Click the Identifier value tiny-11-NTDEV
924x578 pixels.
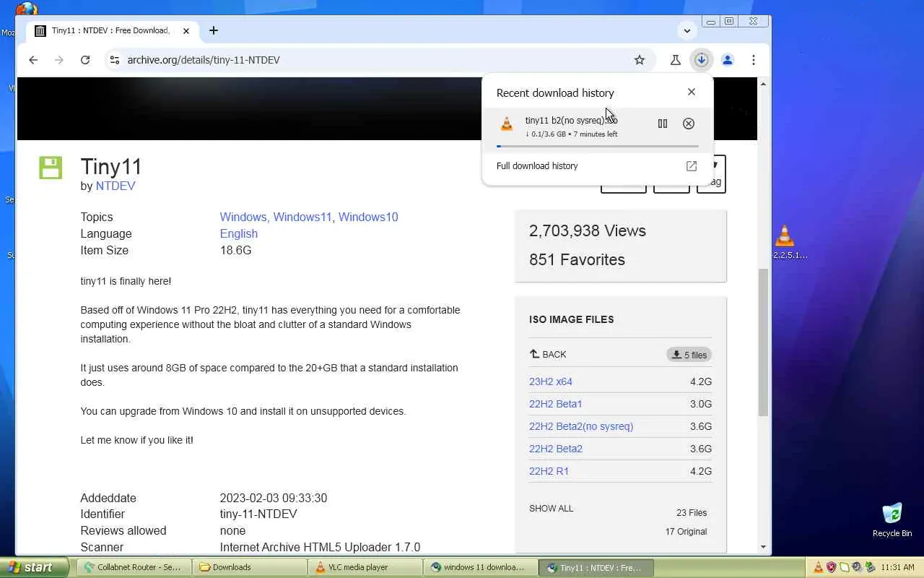click(258, 514)
